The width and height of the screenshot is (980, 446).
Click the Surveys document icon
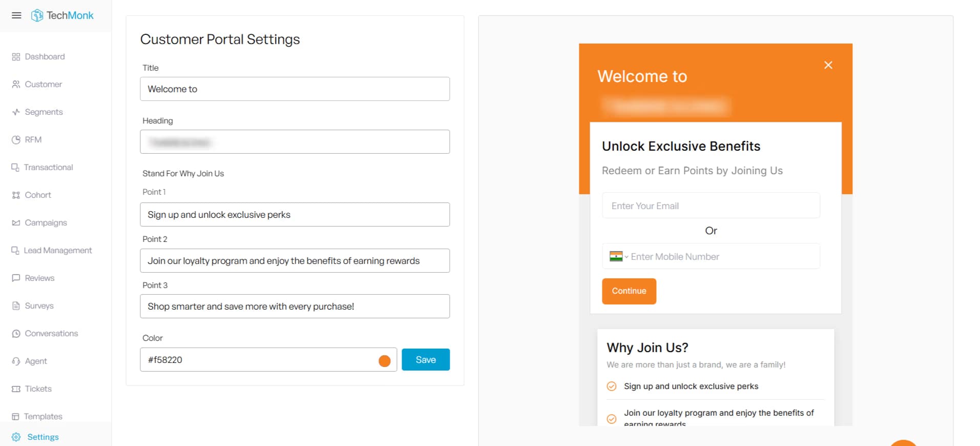click(16, 306)
